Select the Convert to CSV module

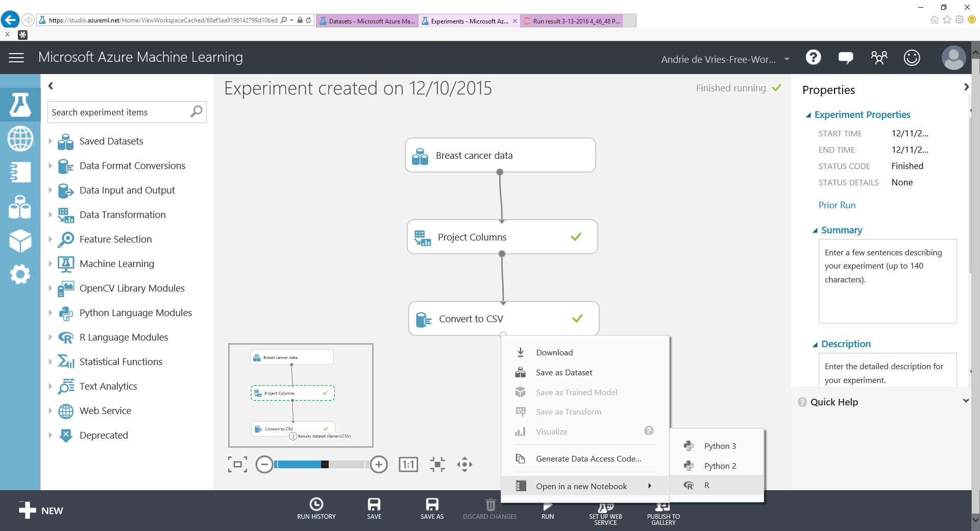coord(504,319)
